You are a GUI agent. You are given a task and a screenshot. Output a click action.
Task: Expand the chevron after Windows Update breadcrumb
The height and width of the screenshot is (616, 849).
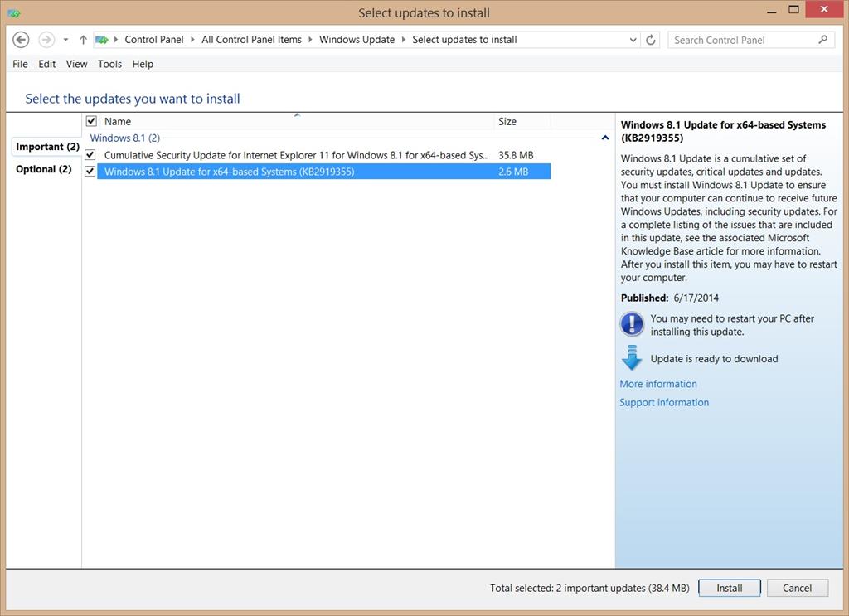(x=404, y=40)
